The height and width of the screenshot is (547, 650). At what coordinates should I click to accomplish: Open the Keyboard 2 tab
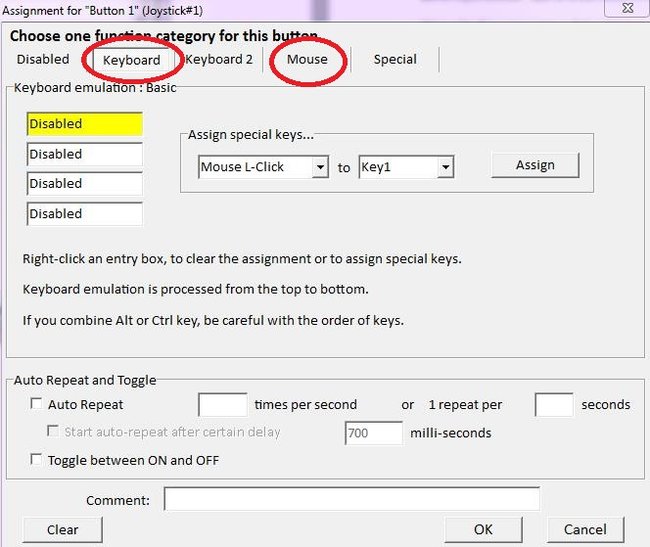point(218,60)
